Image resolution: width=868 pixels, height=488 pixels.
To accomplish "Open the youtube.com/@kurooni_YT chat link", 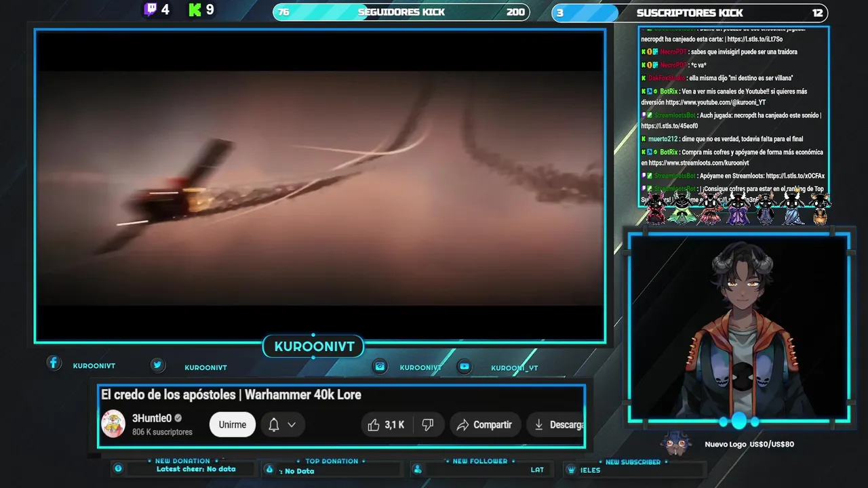I will click(x=715, y=102).
